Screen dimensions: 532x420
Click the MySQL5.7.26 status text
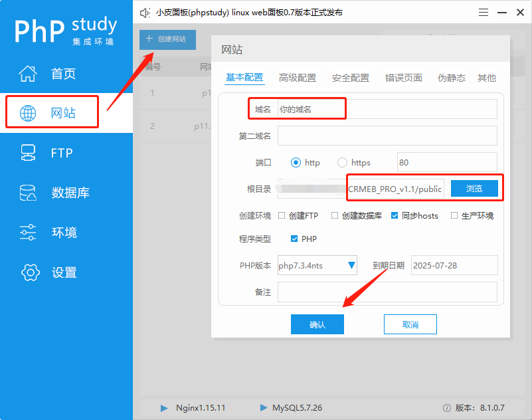(x=297, y=408)
